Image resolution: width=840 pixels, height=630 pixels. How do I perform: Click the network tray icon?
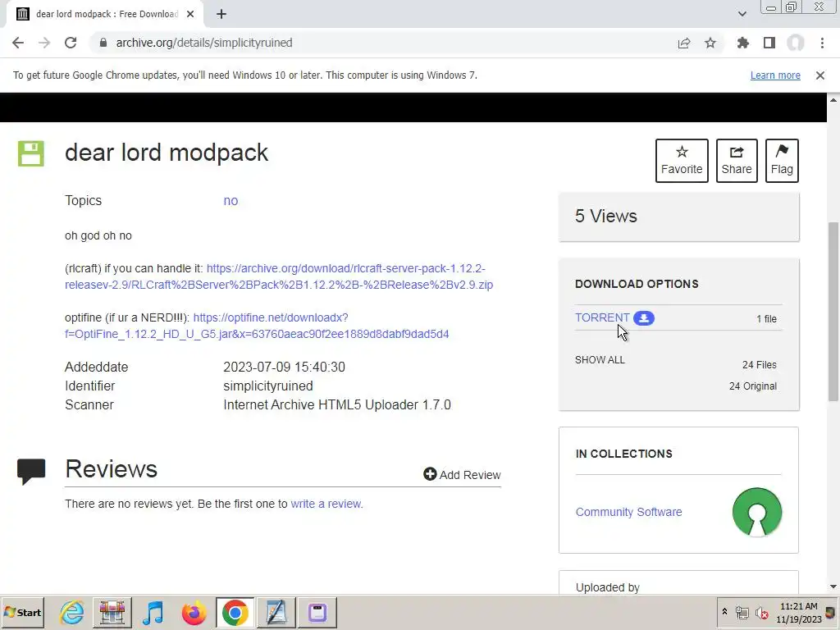click(x=742, y=612)
